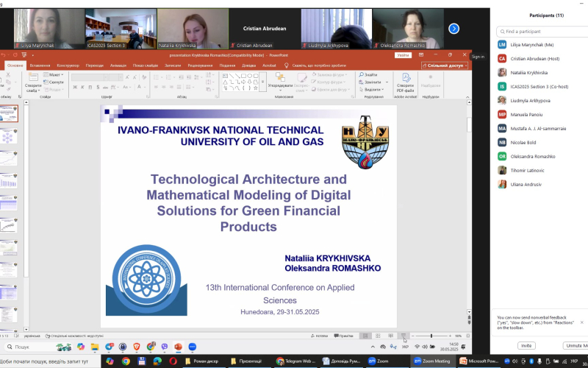
Task: Click the next video gallery arrow
Action: [x=453, y=29]
